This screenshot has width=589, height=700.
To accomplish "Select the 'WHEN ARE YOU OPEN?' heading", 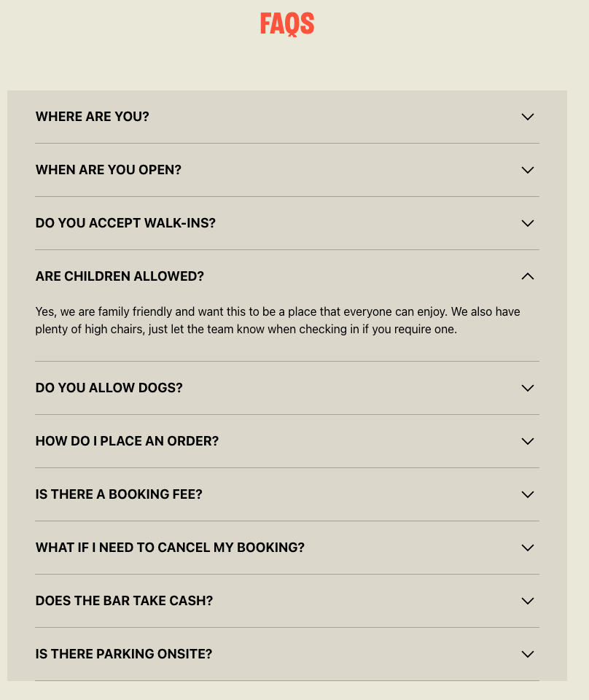I will 109,170.
